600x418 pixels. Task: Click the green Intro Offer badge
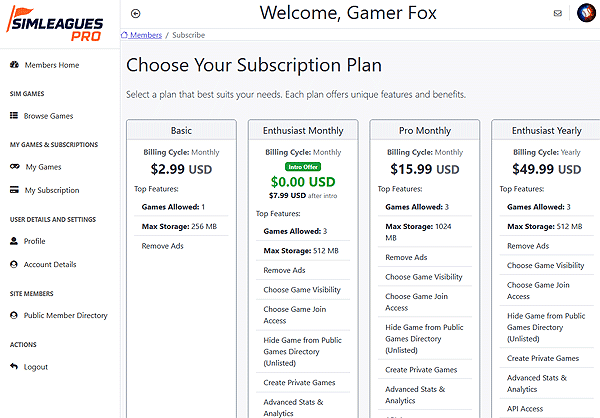pos(303,166)
